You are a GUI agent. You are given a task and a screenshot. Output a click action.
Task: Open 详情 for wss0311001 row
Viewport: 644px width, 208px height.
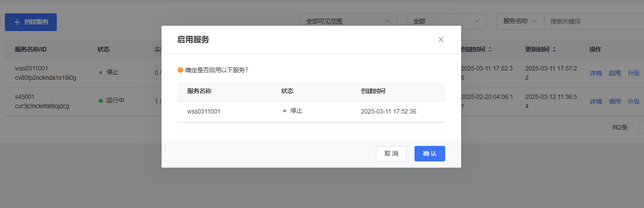point(596,73)
